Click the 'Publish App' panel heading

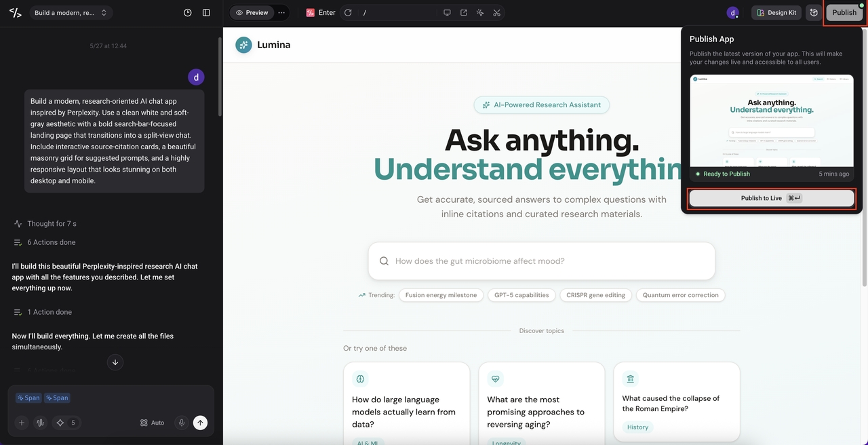click(712, 39)
